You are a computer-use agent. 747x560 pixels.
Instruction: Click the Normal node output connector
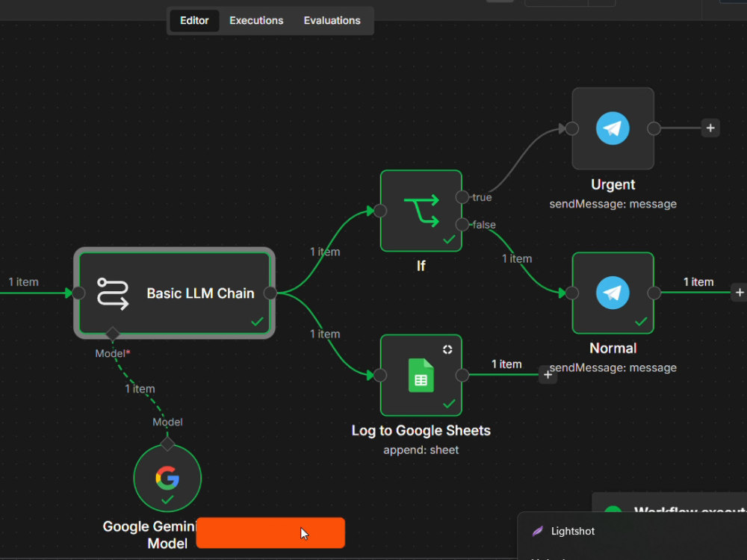[x=654, y=293]
